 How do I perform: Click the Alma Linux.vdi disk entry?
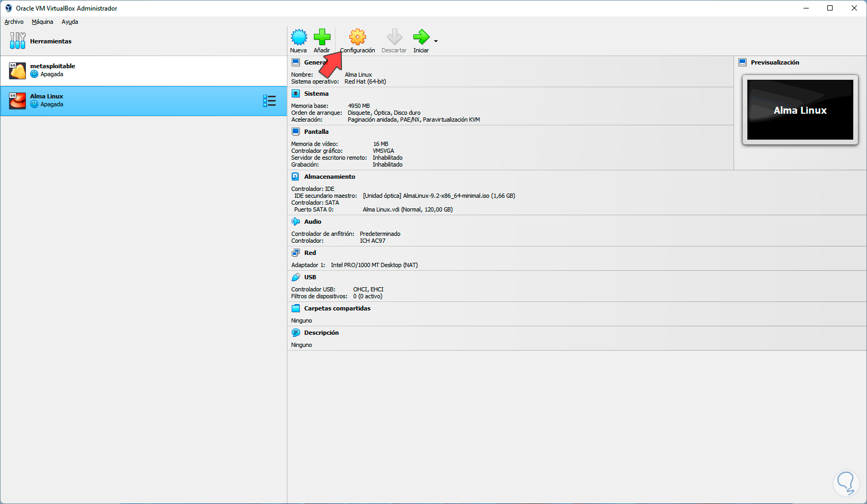(x=408, y=209)
